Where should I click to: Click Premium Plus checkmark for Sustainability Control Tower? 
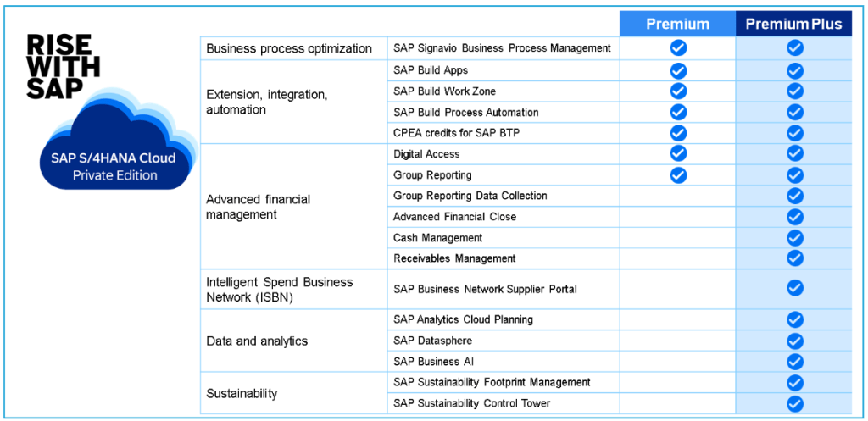[x=794, y=403]
